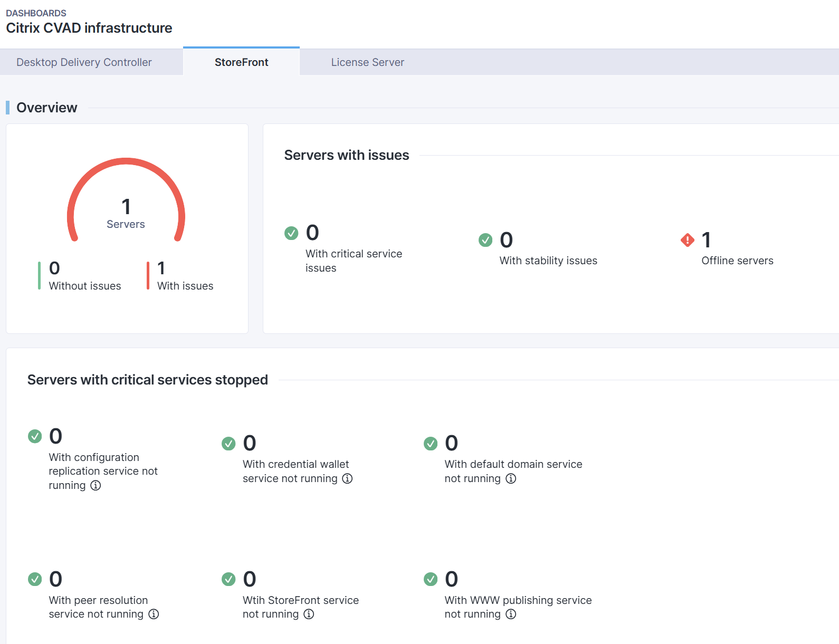Click info icon for peer resolution service

154,614
